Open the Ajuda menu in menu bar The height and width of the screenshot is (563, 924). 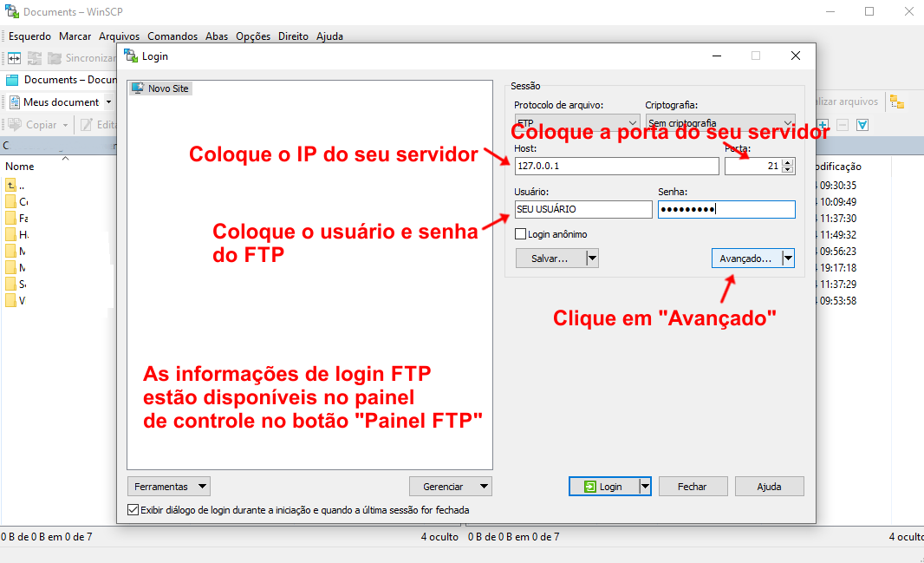coord(330,36)
